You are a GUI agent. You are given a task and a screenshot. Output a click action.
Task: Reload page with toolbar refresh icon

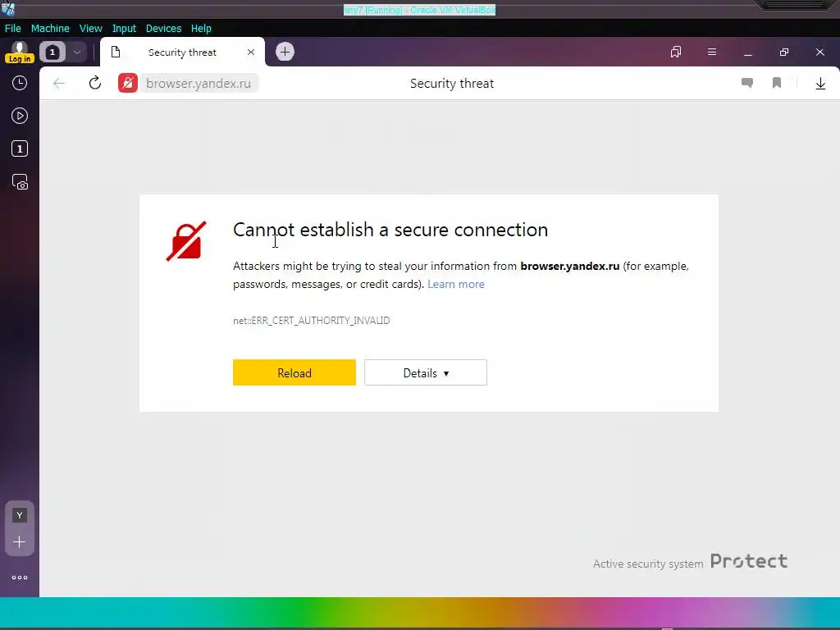[95, 83]
